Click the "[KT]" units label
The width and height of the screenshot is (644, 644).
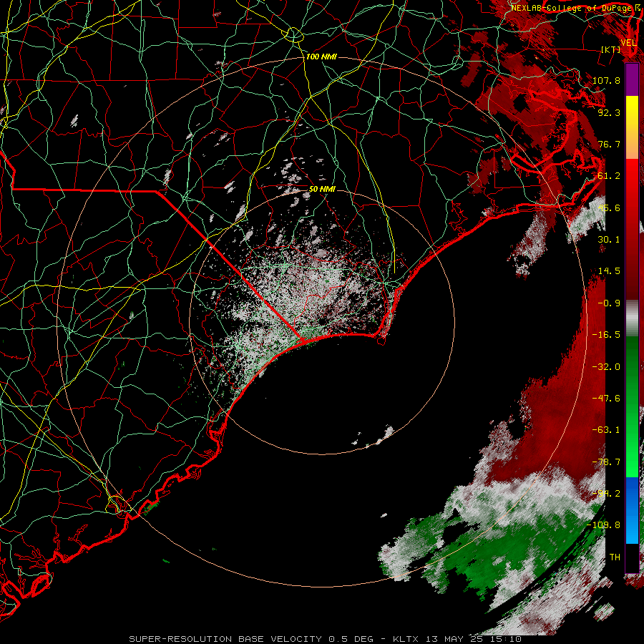(611, 49)
